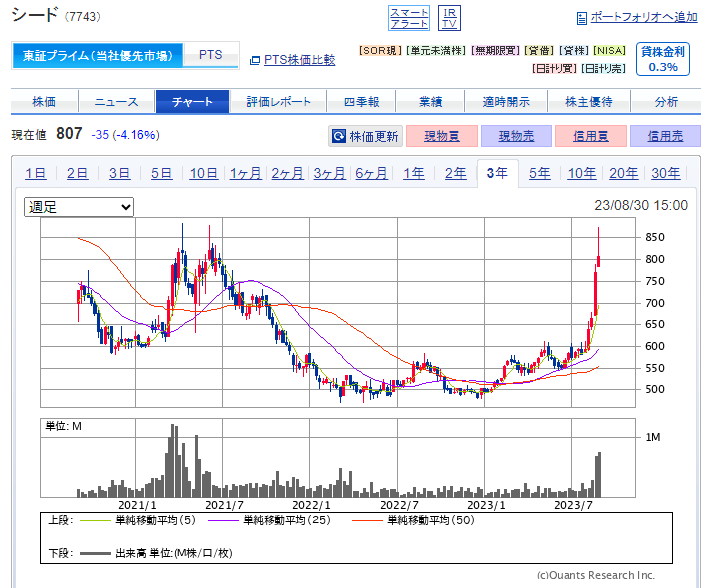Viewport: 703px width, 588px height.
Task: Switch to the 株価 tab
Action: pos(44,102)
